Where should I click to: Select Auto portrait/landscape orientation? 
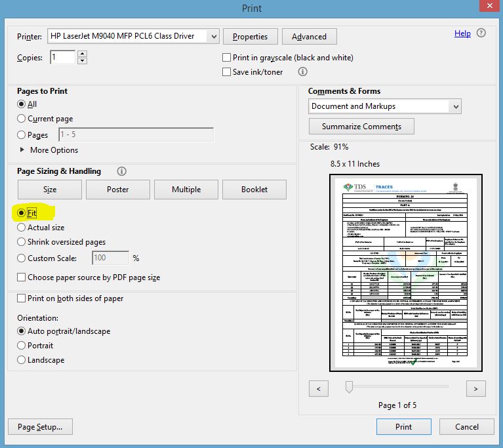pos(21,331)
